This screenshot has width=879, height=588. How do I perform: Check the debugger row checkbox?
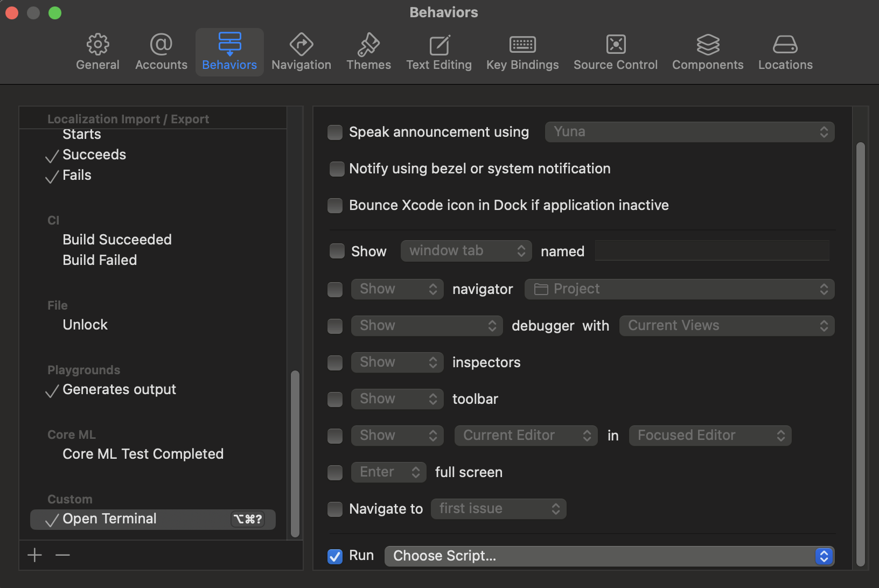pyautogui.click(x=335, y=326)
